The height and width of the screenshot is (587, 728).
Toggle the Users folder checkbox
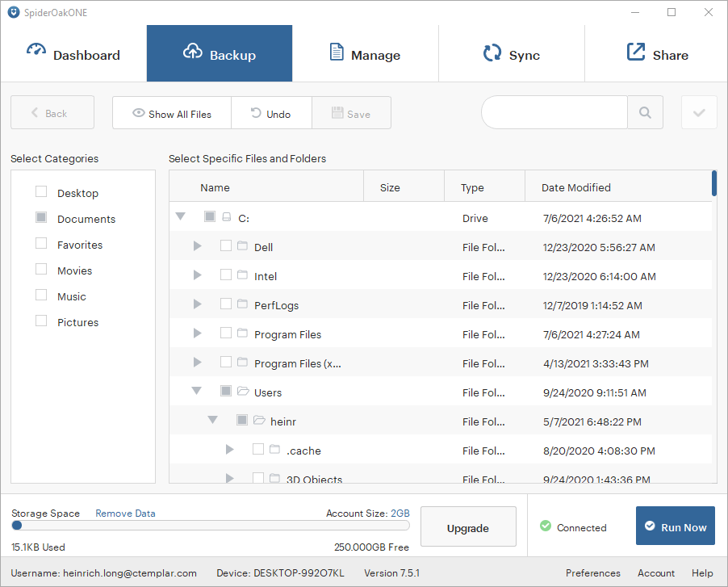pyautogui.click(x=226, y=391)
